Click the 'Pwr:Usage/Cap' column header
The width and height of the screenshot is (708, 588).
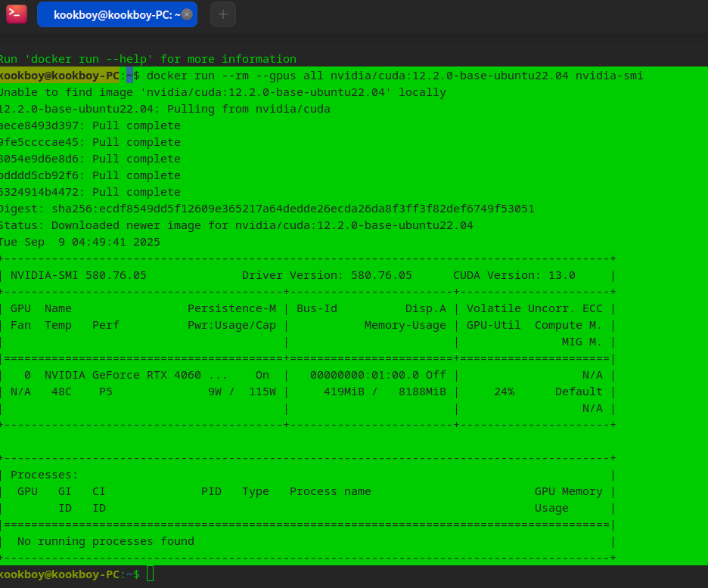click(x=231, y=325)
